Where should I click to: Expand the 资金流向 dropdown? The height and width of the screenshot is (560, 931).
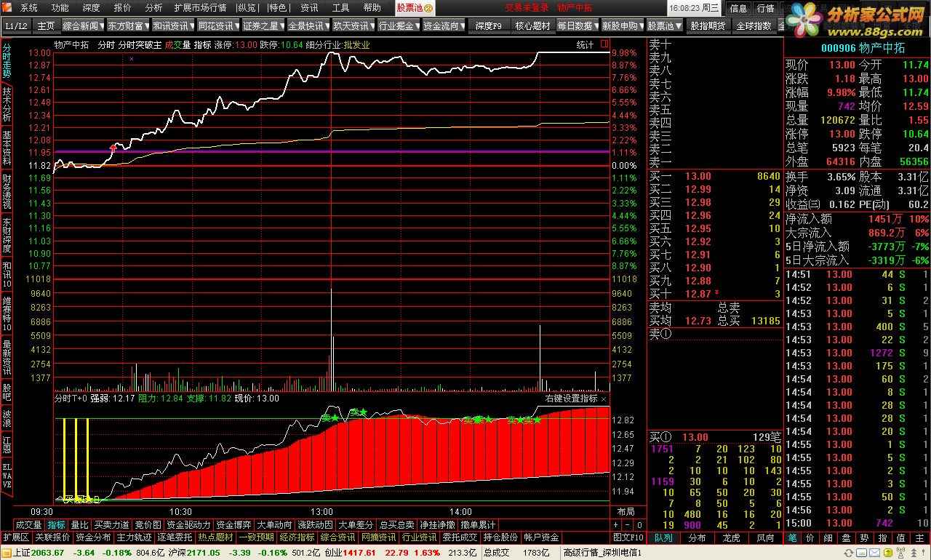[x=463, y=26]
